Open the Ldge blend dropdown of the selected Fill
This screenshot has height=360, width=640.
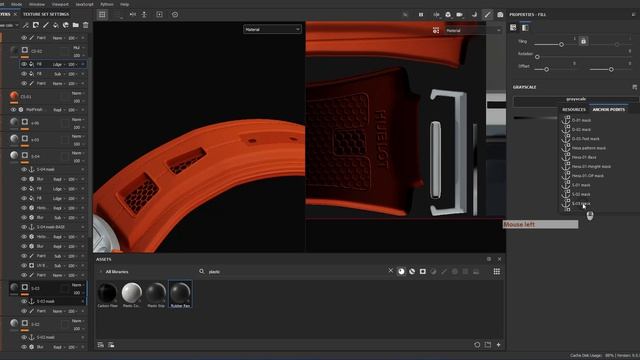(x=58, y=64)
